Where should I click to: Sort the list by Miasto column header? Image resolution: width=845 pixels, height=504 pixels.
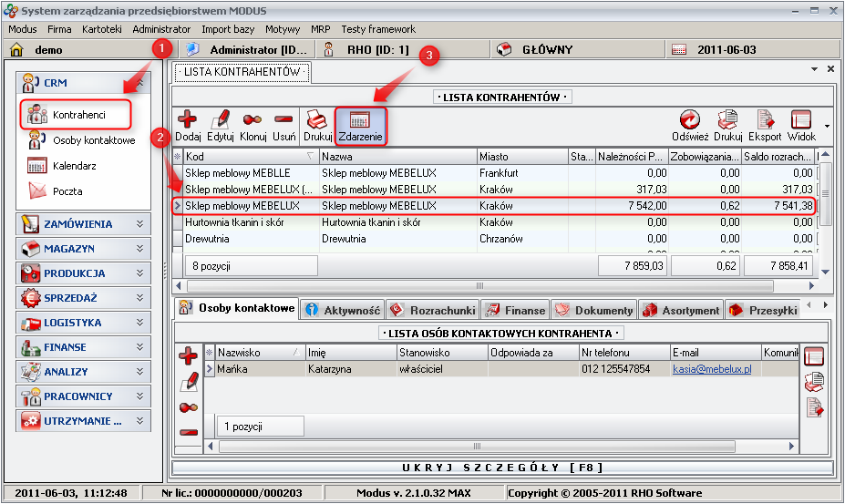[521, 157]
